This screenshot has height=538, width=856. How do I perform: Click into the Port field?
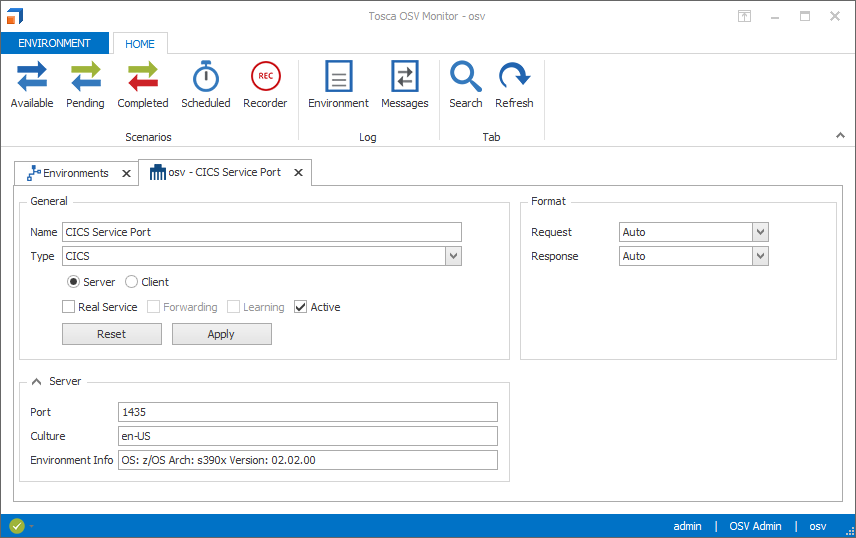pyautogui.click(x=307, y=412)
